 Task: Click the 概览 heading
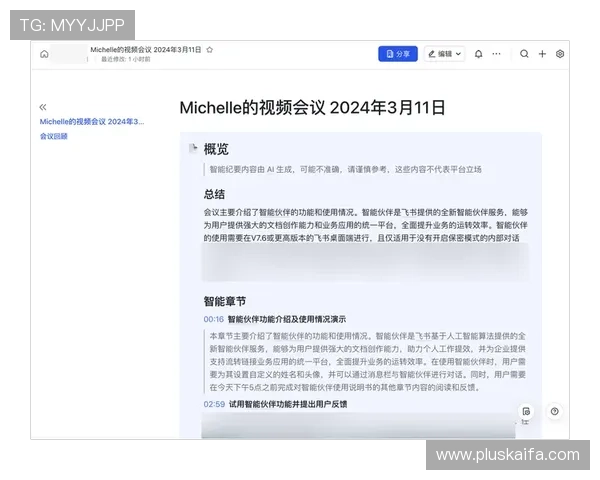click(216, 149)
